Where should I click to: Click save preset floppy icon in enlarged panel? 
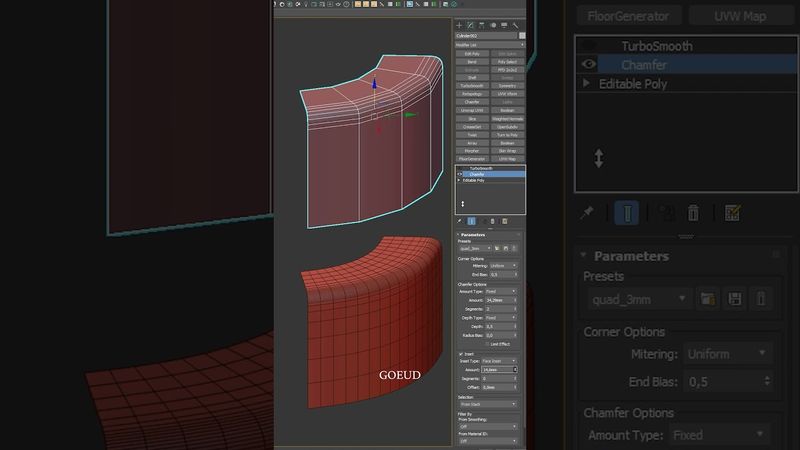tap(734, 298)
